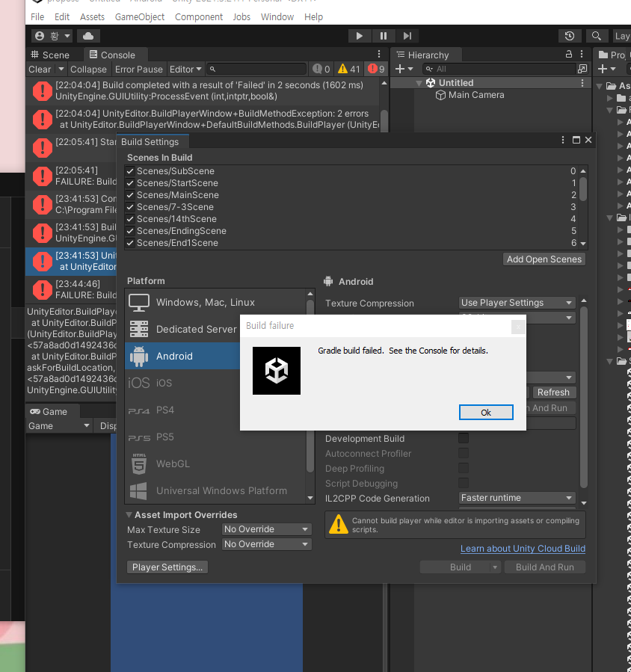631x672 pixels.
Task: Click Ok in Build failure dialog
Action: (486, 413)
